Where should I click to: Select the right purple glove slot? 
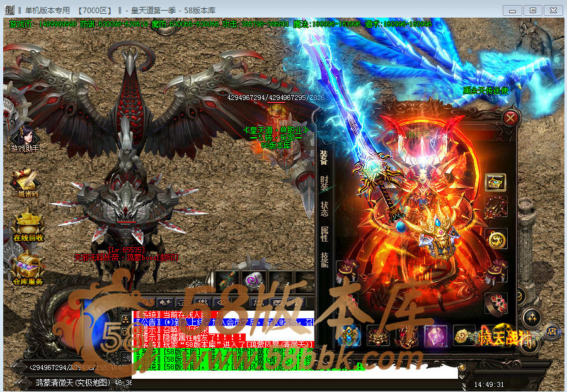click(x=496, y=271)
